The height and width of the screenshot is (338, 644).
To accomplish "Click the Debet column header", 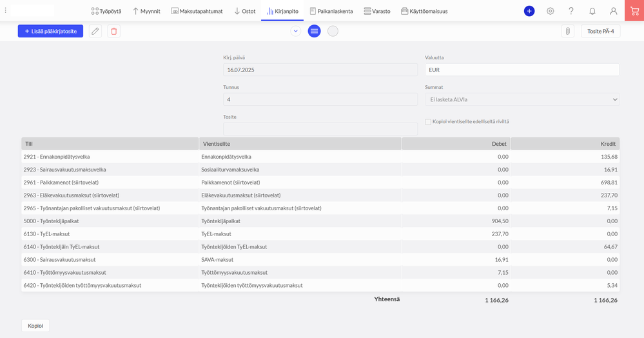I will point(456,144).
